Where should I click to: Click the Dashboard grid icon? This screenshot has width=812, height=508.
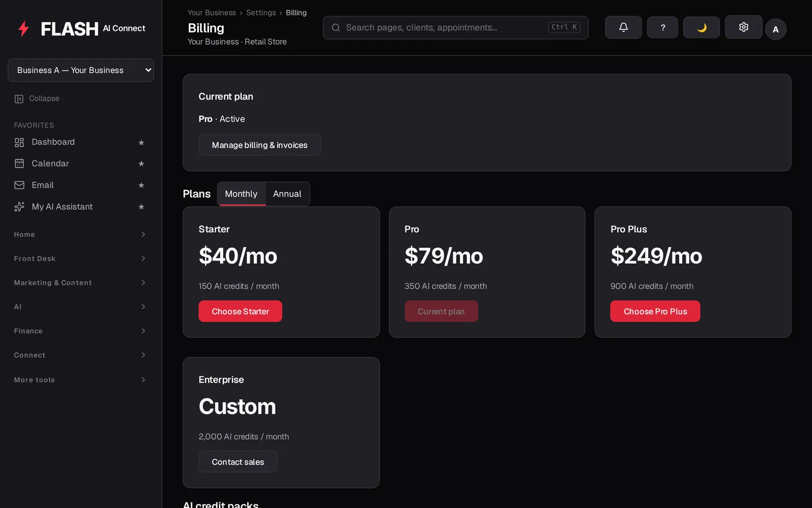[19, 142]
